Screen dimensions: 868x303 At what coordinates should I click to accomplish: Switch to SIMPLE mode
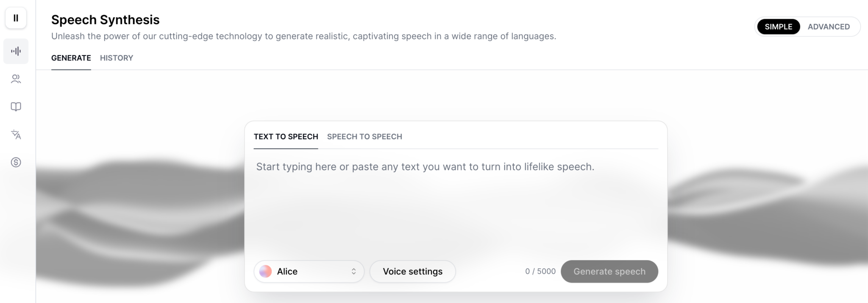778,27
